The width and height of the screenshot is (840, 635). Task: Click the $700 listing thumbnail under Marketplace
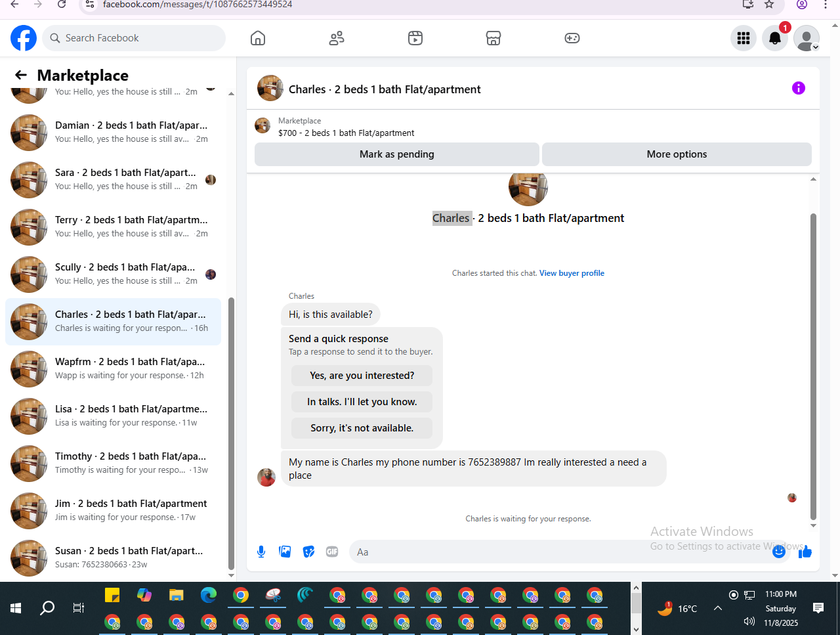pos(262,125)
